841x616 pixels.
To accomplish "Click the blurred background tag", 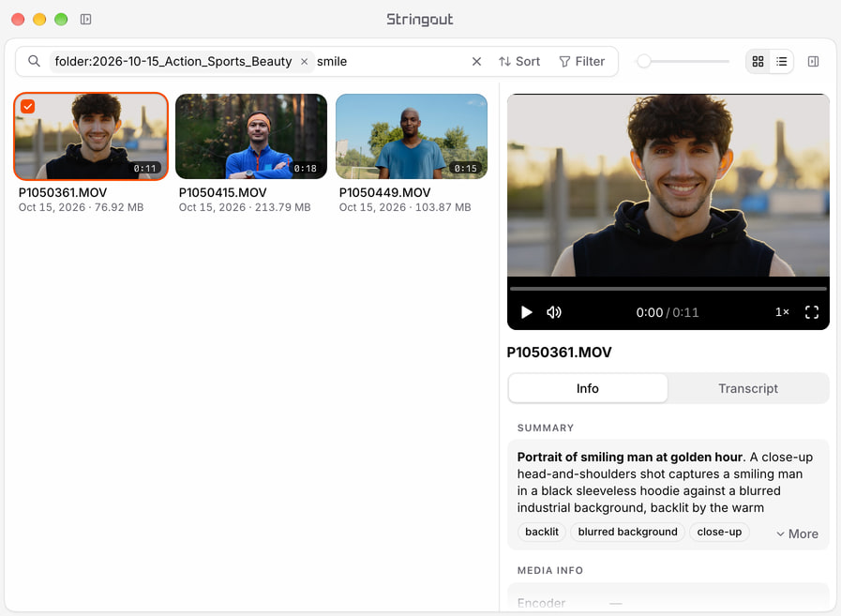I will click(x=627, y=532).
